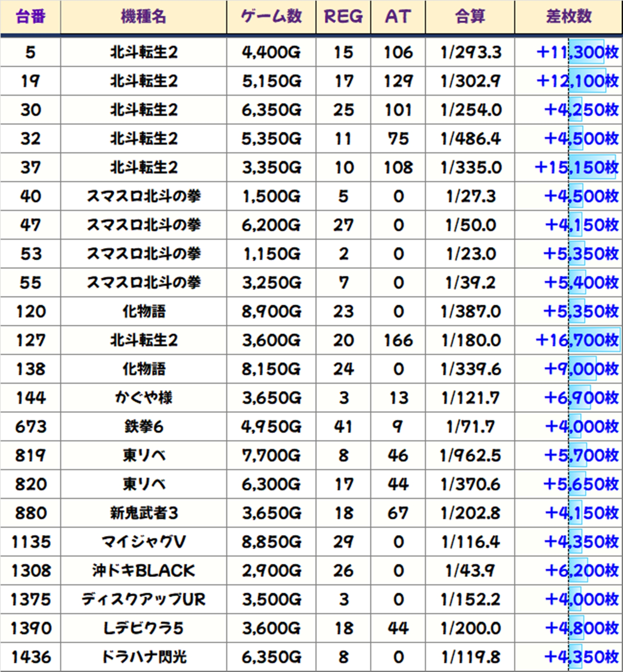This screenshot has width=623, height=672.
Task: Select the ディスクアップUR machine name
Action: tap(143, 599)
